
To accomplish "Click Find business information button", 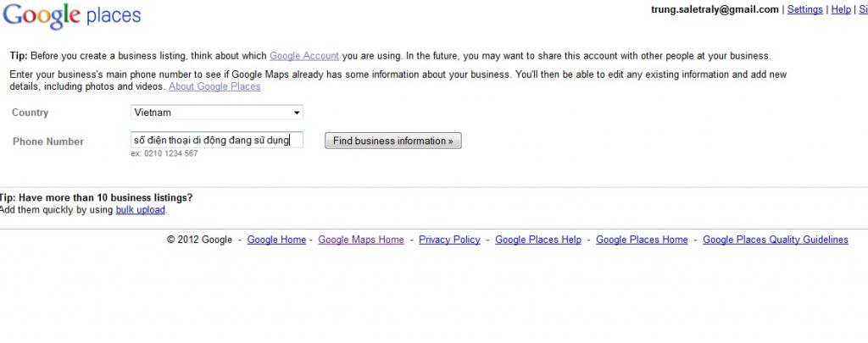I will (393, 141).
